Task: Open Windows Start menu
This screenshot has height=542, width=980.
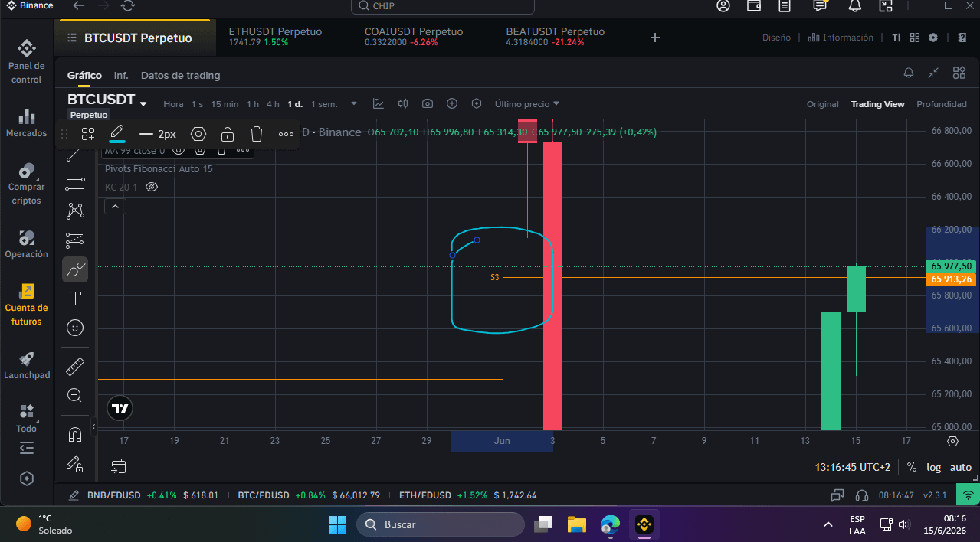Action: click(x=337, y=524)
